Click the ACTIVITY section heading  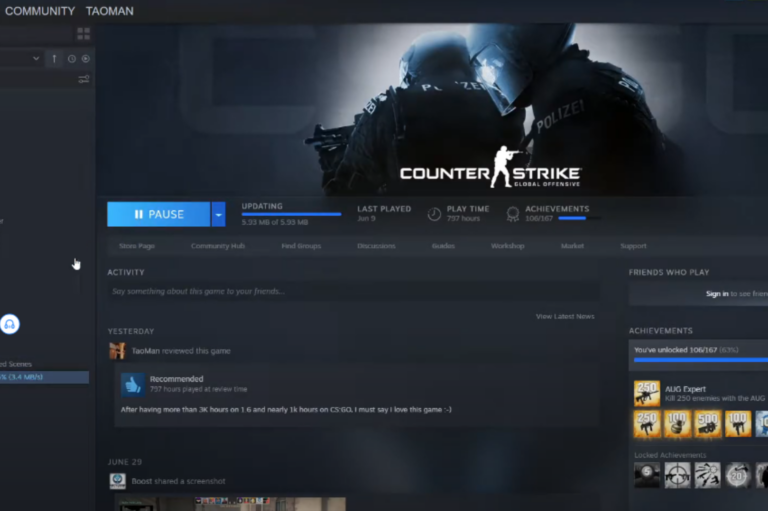tap(126, 272)
